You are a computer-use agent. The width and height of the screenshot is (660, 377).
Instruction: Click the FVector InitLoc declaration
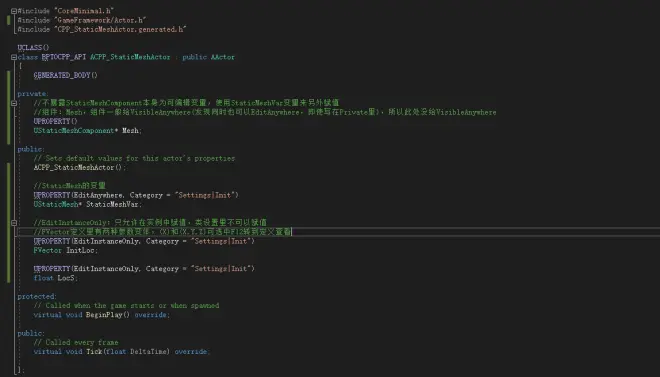(x=66, y=250)
